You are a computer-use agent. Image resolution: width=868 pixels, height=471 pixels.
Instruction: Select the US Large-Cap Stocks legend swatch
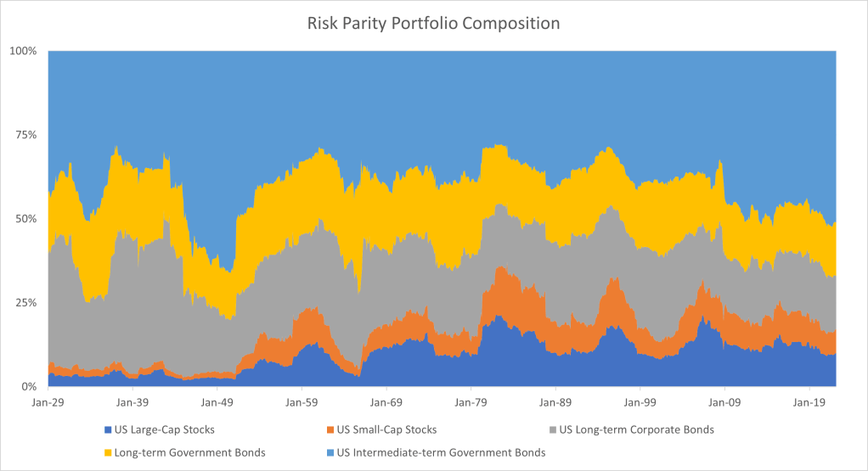[106, 429]
